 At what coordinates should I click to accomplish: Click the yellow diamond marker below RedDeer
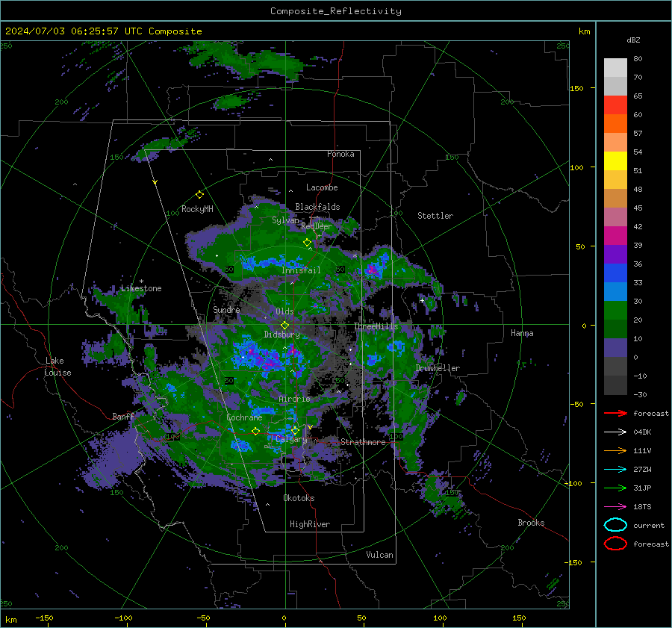(307, 243)
